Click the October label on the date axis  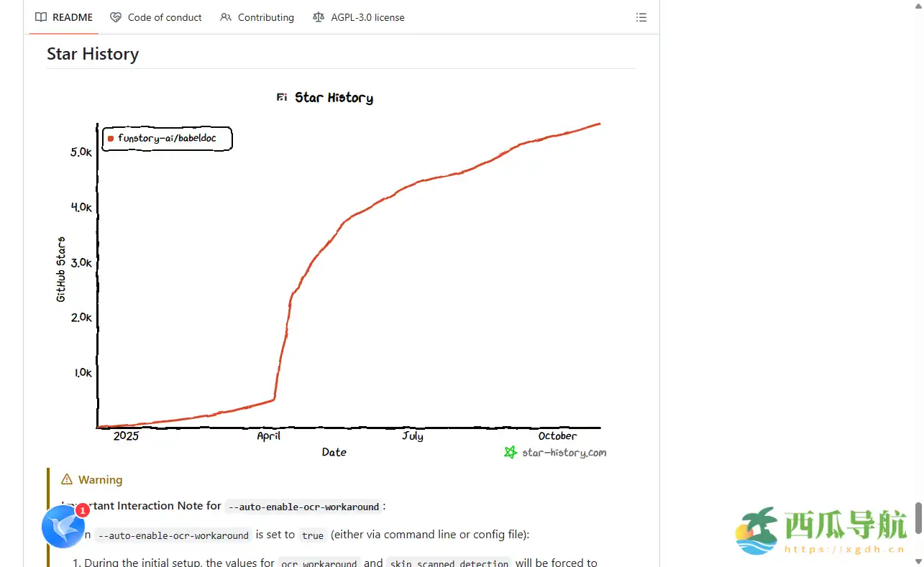557,436
